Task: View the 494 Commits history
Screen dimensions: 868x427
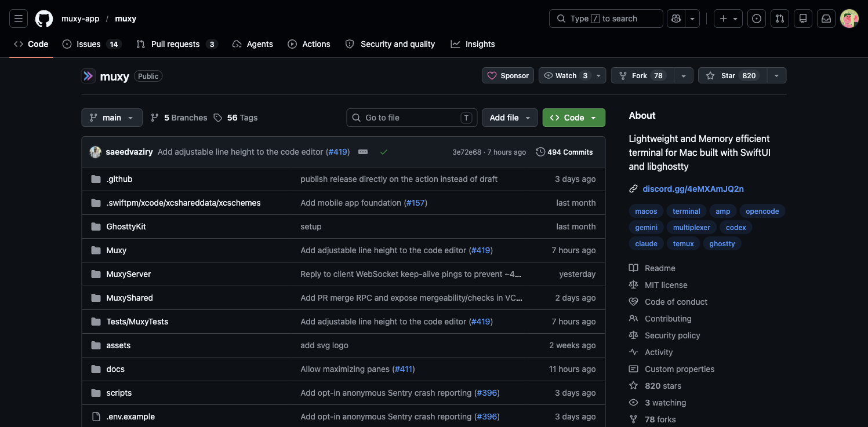Action: (x=565, y=152)
